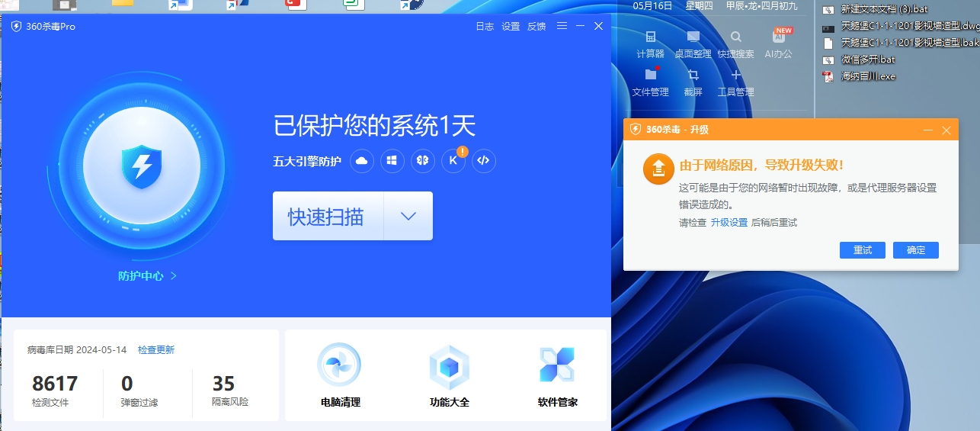Open 工具管理 plus icon
This screenshot has height=431, width=980.
pos(735,75)
